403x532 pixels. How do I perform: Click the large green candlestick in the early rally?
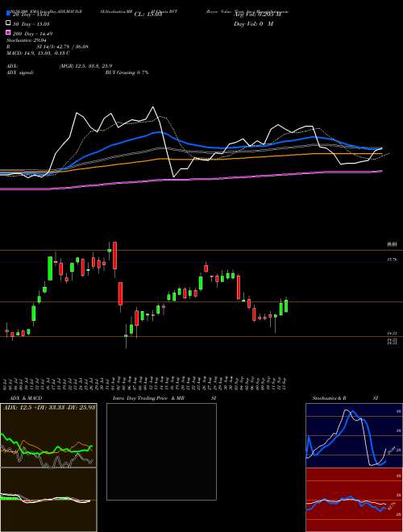(50, 268)
